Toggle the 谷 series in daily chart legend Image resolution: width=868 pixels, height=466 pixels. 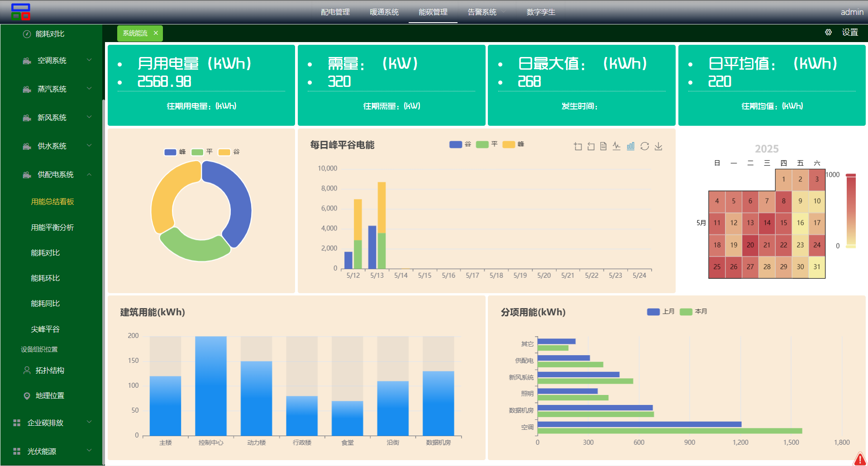pyautogui.click(x=460, y=144)
